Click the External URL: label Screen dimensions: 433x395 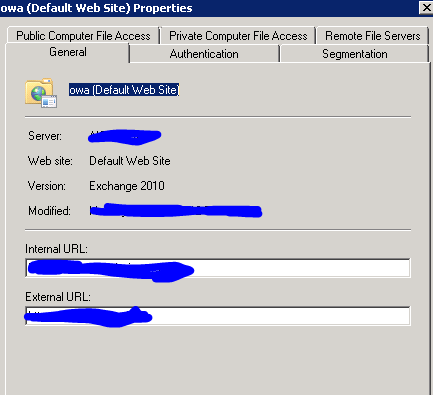coord(58,297)
